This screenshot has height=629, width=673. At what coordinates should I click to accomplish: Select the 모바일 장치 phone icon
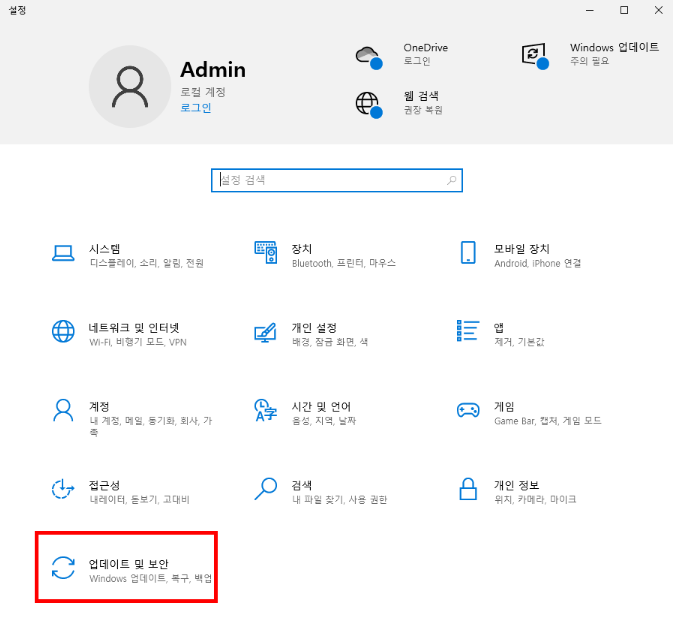468,252
